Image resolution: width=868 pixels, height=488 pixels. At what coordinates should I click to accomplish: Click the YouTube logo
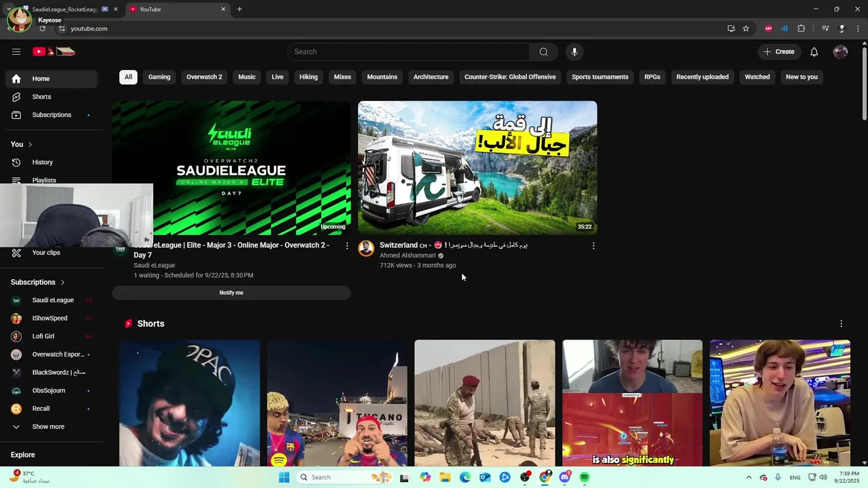pos(54,52)
